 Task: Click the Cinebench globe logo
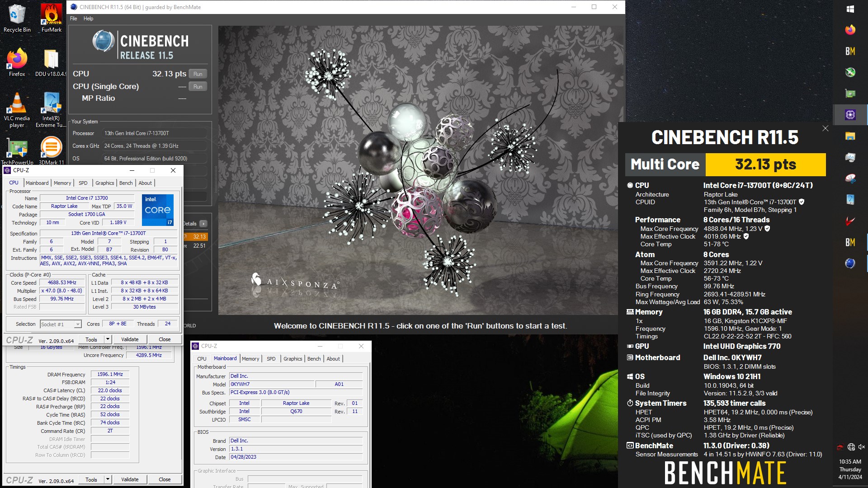point(104,41)
